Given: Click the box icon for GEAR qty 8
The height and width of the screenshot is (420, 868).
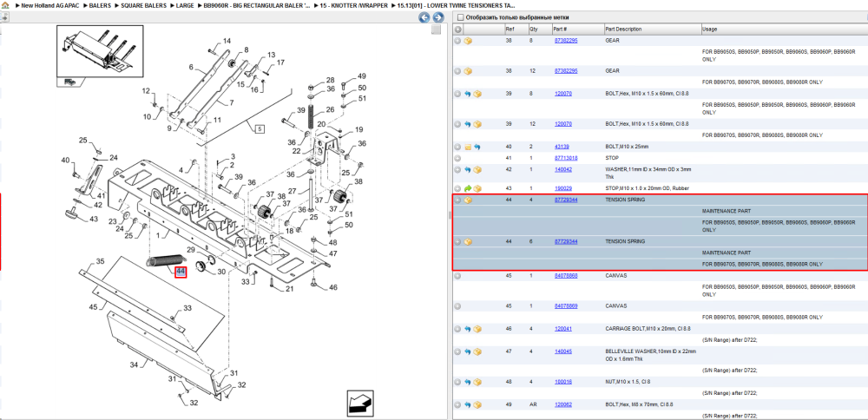Looking at the screenshot, I should point(468,41).
